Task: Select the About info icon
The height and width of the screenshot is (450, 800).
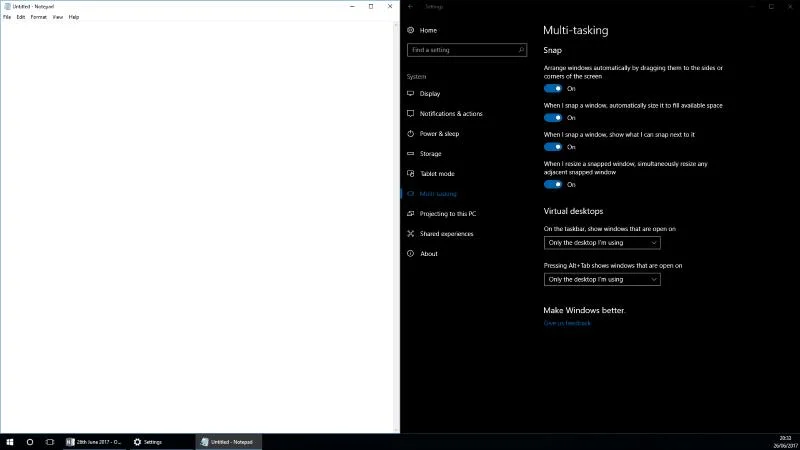Action: pos(410,254)
